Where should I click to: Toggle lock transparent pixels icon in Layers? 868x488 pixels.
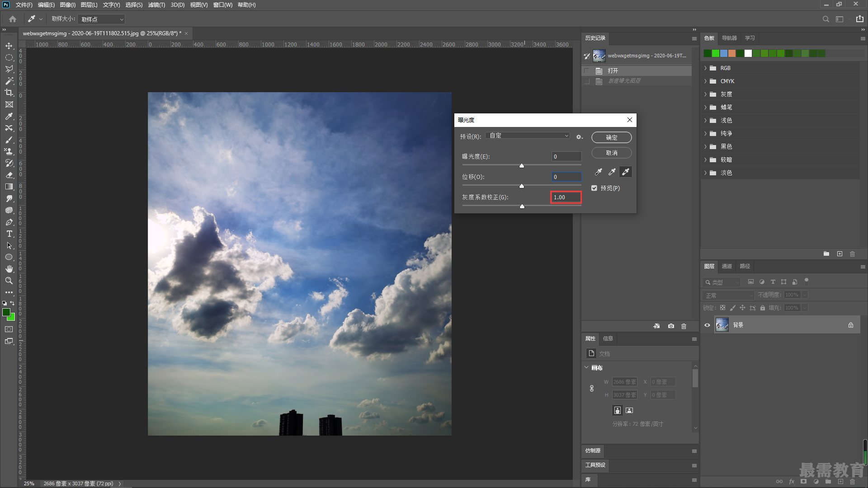tap(722, 308)
